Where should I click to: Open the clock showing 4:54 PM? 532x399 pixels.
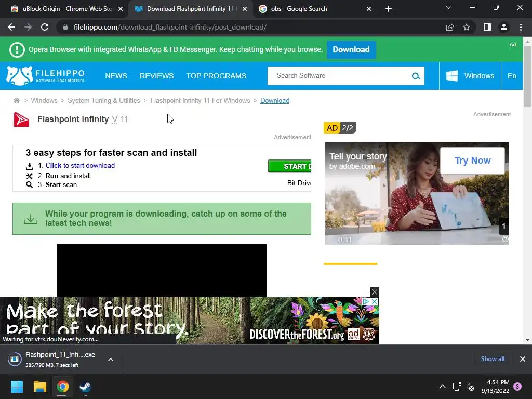click(x=495, y=387)
